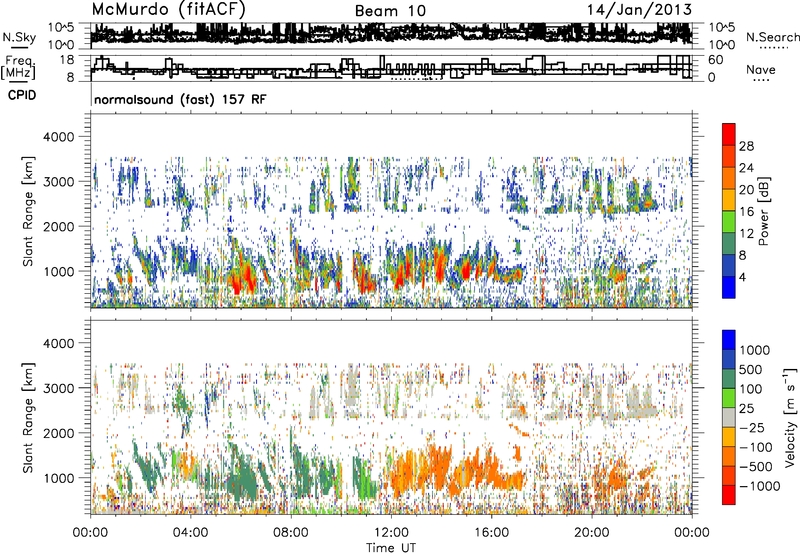
Task: Click the noise trace in the N.Sky panel
Action: pos(391,34)
